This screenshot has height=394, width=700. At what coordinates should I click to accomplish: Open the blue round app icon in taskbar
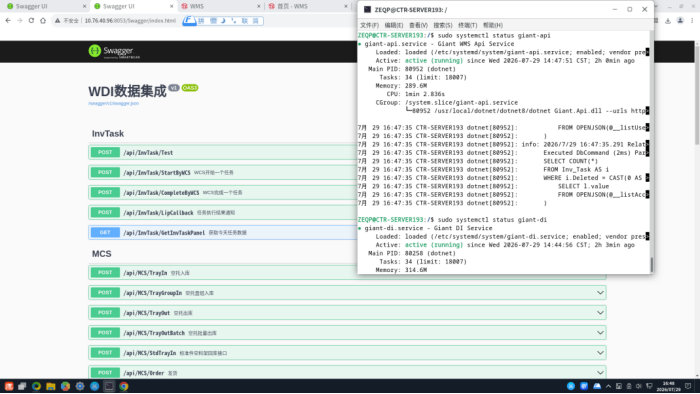94,386
